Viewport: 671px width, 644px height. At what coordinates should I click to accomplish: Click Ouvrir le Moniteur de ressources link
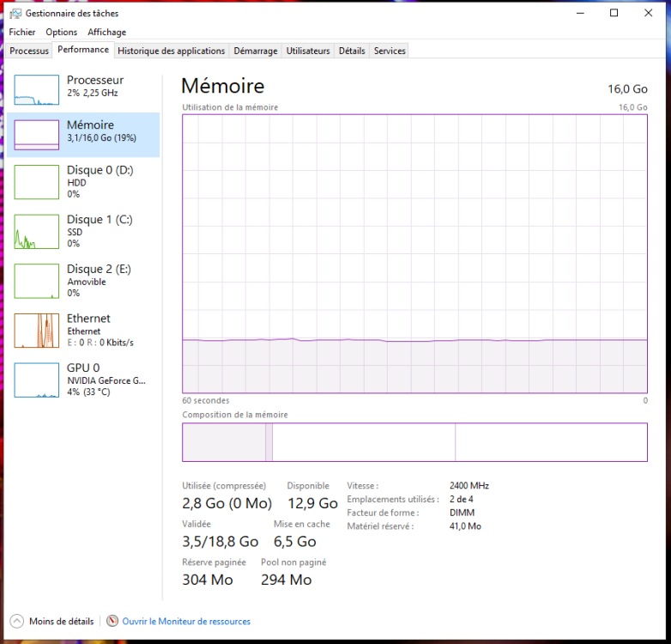[186, 621]
